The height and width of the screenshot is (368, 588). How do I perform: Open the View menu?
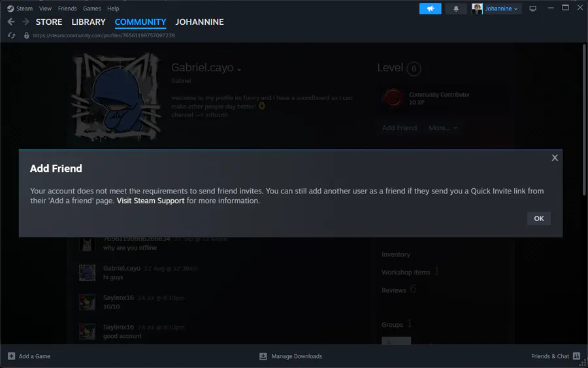pos(45,8)
